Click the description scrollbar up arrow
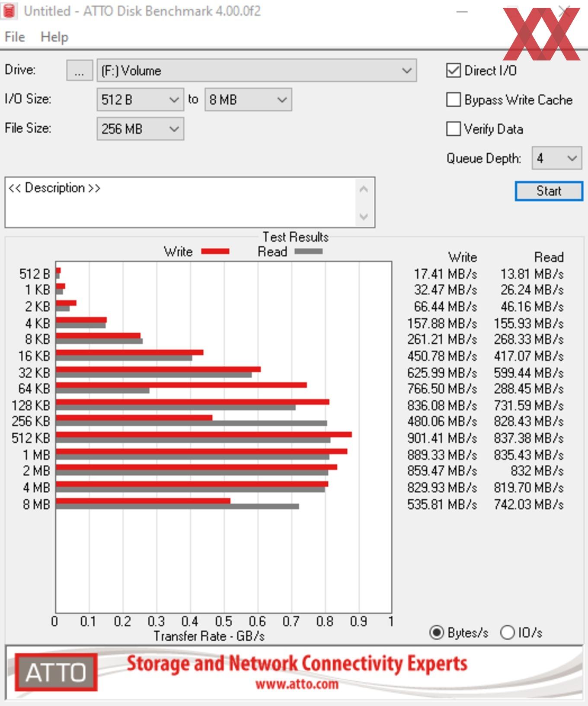588x706 pixels. coord(364,189)
